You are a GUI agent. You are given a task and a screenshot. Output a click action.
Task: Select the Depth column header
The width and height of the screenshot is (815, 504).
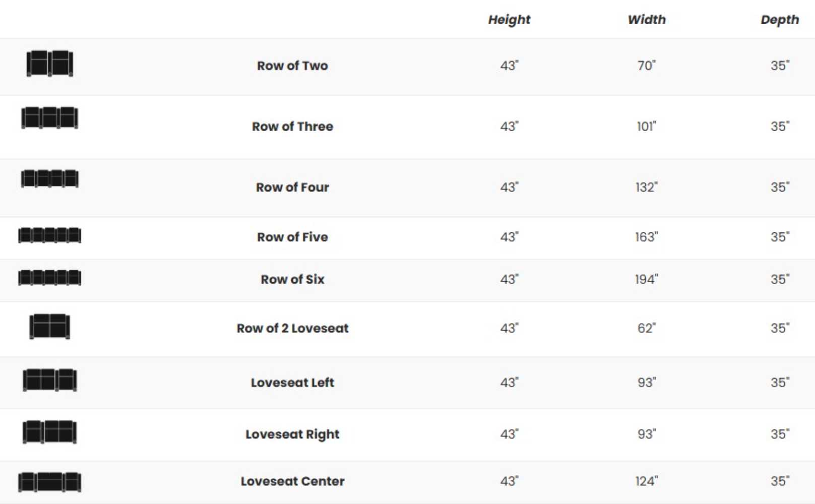click(780, 20)
